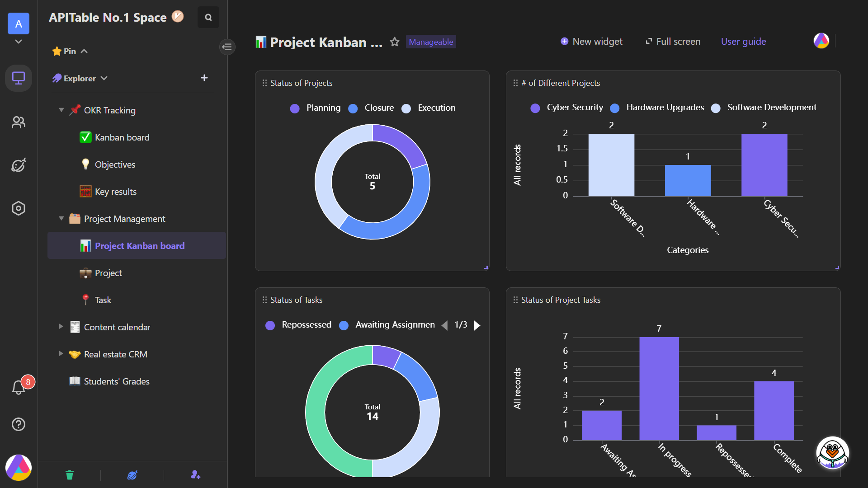Open the Space settings hexagon icon
The image size is (868, 488).
tap(19, 208)
